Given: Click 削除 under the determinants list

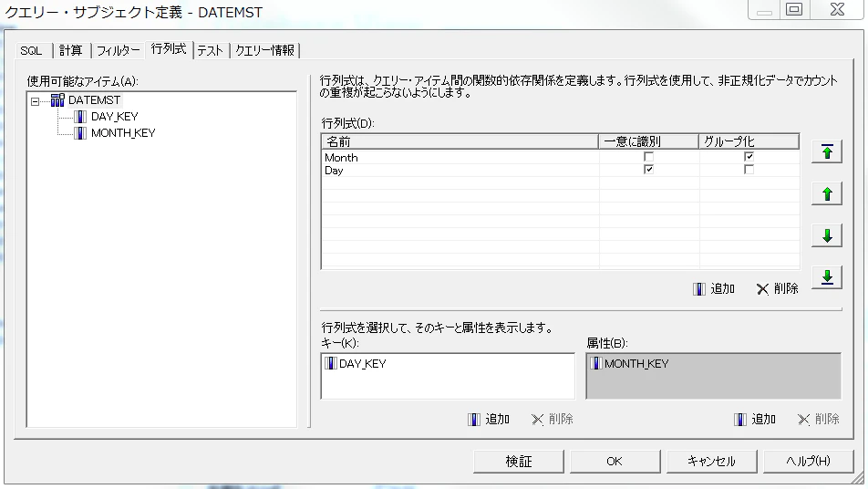Looking at the screenshot, I should 778,288.
